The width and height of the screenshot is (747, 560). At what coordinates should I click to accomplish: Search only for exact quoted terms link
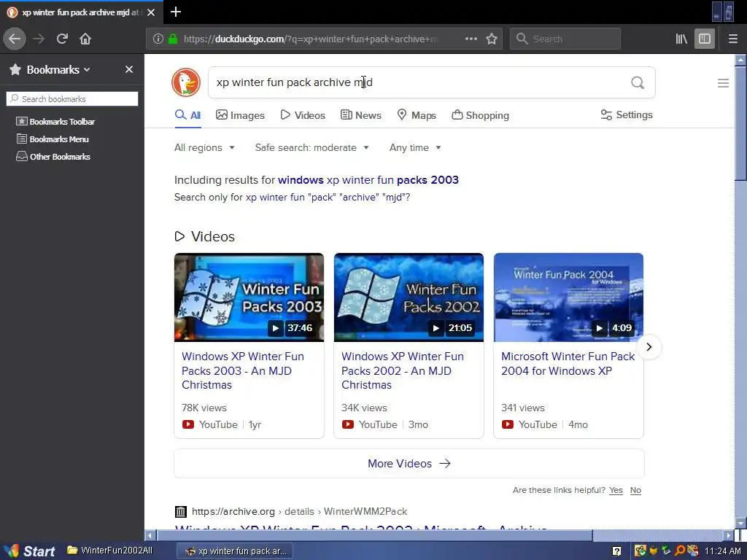[x=326, y=197]
